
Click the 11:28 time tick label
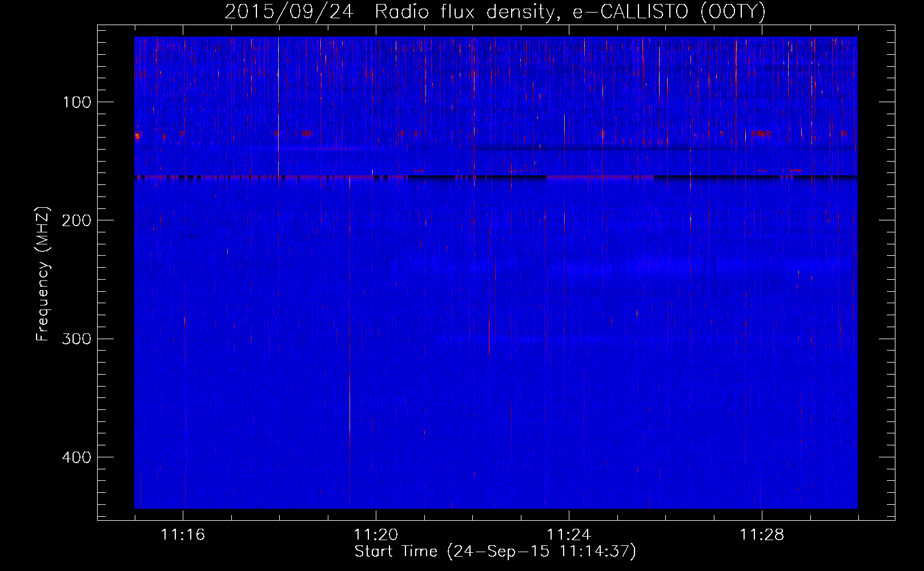coord(762,534)
